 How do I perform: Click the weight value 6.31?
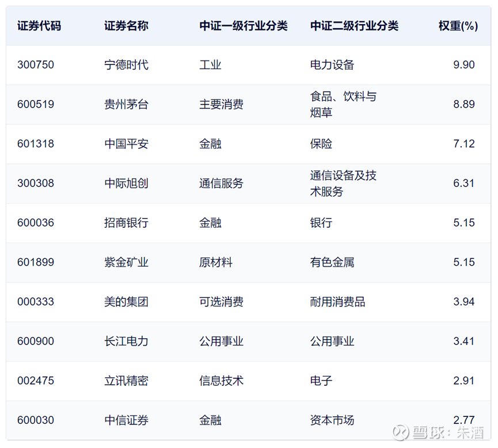pos(463,183)
